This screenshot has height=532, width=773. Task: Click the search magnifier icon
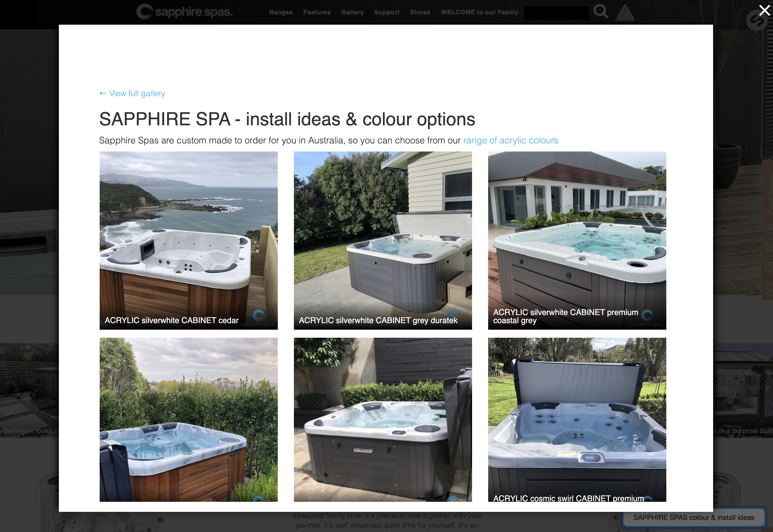(x=600, y=12)
